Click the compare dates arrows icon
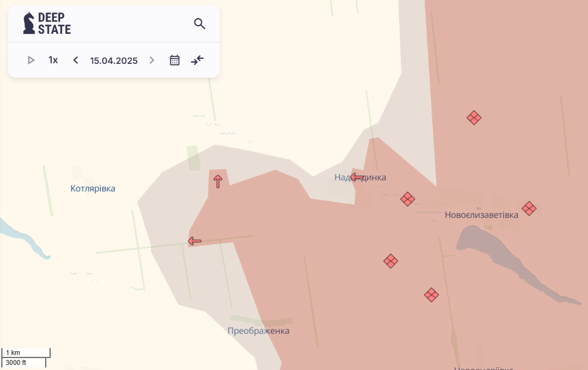Image resolution: width=588 pixels, height=370 pixels. pyautogui.click(x=197, y=60)
